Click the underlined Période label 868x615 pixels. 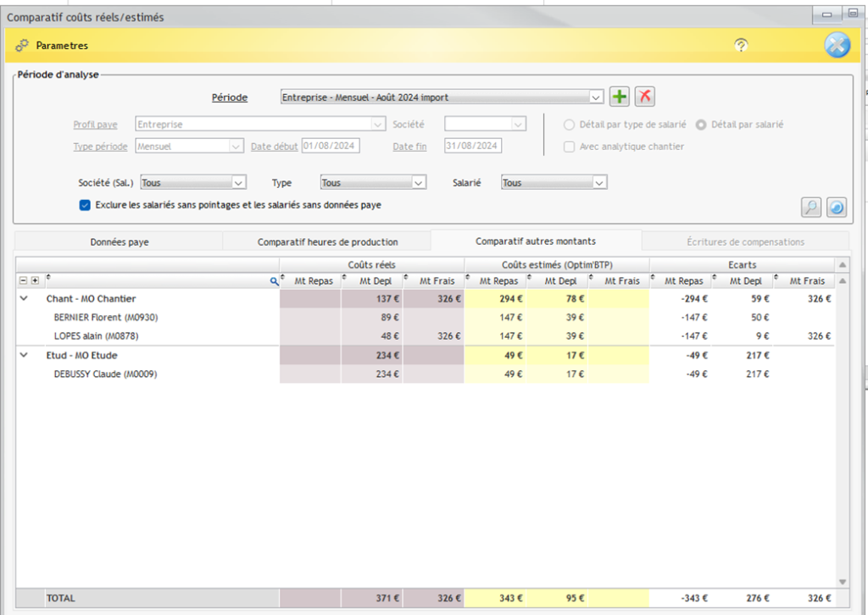tap(229, 97)
